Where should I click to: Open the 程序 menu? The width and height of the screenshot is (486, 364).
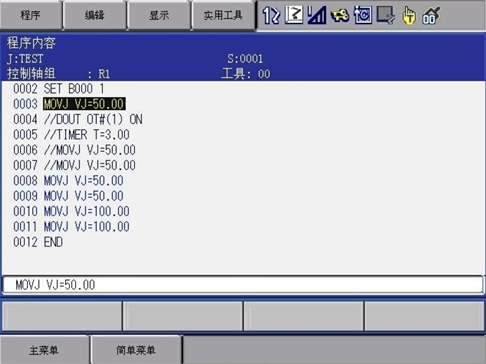tap(31, 15)
